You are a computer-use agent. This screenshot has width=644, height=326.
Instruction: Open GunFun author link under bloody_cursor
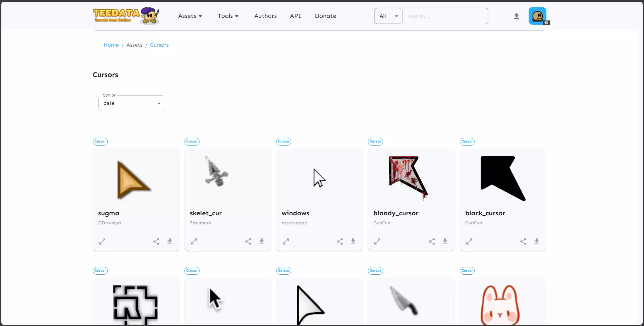coord(382,223)
